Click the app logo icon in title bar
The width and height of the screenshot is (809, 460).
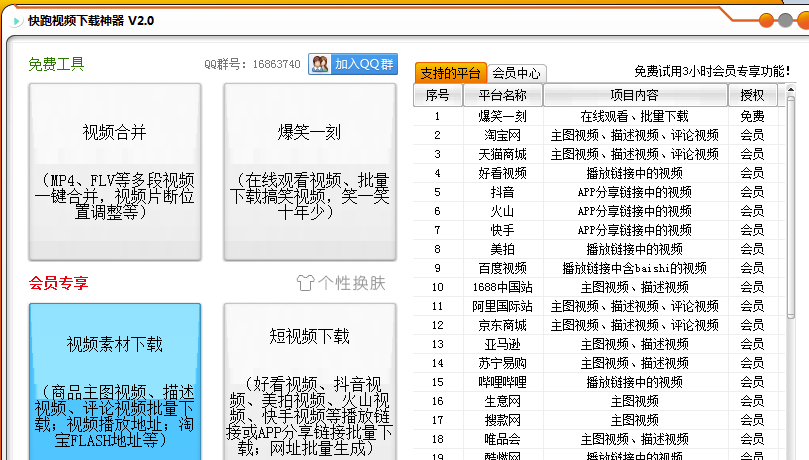pos(17,21)
